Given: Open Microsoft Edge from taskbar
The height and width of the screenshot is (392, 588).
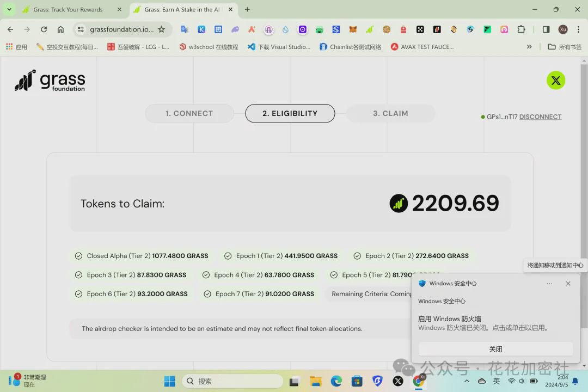Looking at the screenshot, I should click(x=336, y=381).
